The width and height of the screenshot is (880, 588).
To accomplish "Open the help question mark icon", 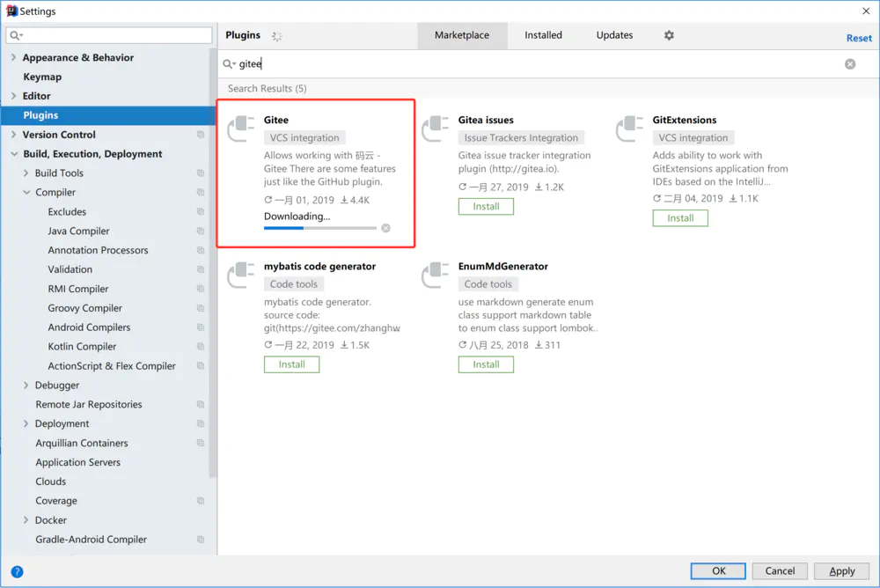I will 18,571.
